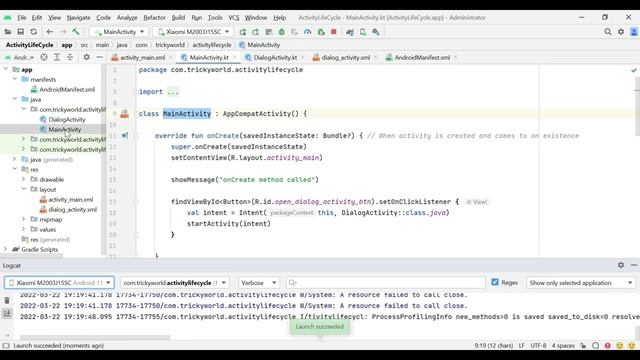Open the VCS menu
640x360 pixels.
pos(233,18)
